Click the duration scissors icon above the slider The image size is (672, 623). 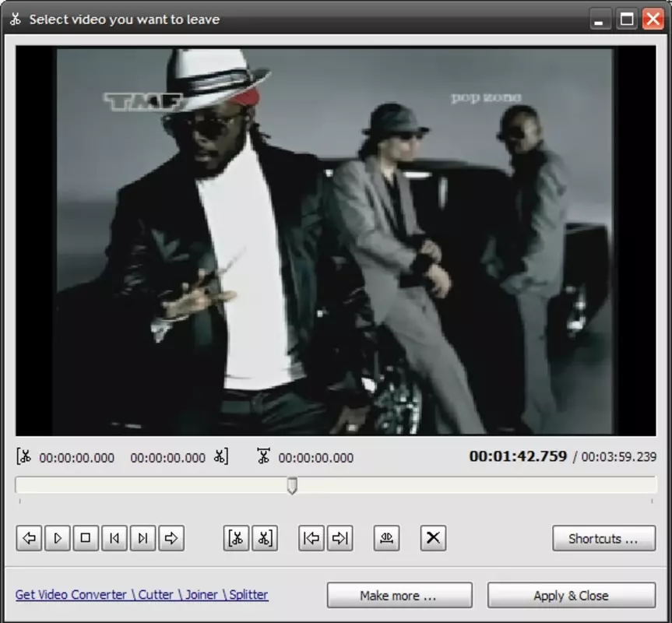pos(263,456)
